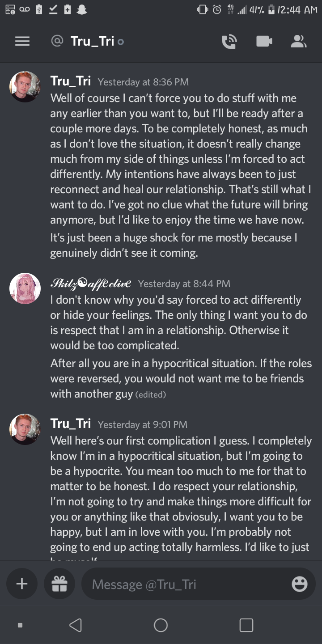The width and height of the screenshot is (322, 644).
Task: Tap the Message @Tru_Tri input field
Action: 188,584
